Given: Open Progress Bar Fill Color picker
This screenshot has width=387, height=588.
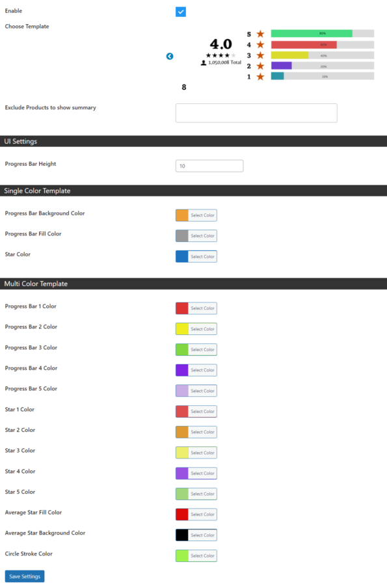Looking at the screenshot, I should 196,236.
